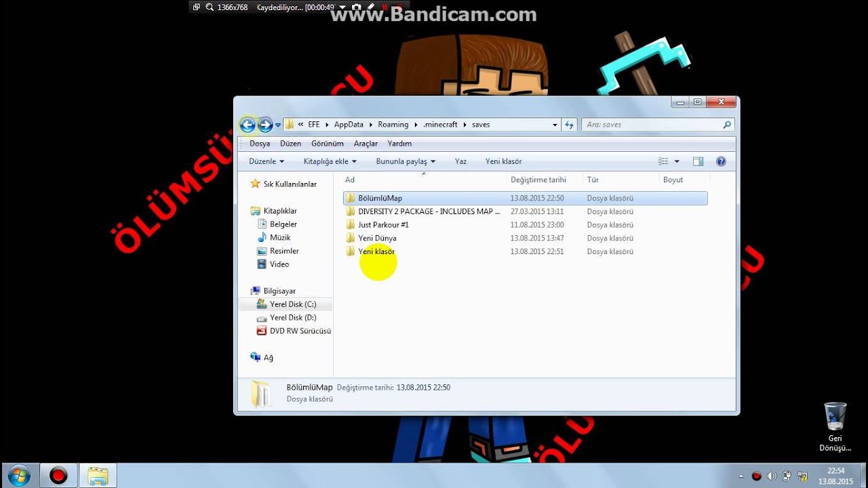The width and height of the screenshot is (868, 488).
Task: Open address bar history dropdown arrow
Action: coord(555,125)
